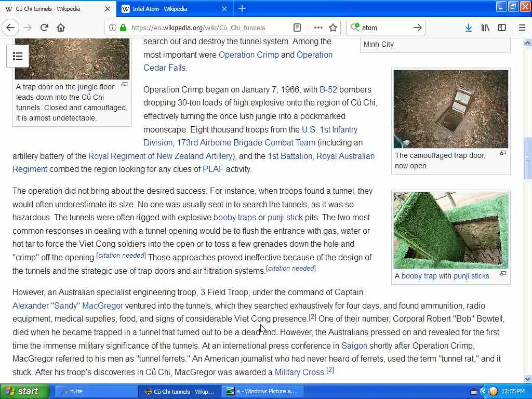Image resolution: width=532 pixels, height=399 pixels.
Task: Click the search box containing atom
Action: (385, 28)
